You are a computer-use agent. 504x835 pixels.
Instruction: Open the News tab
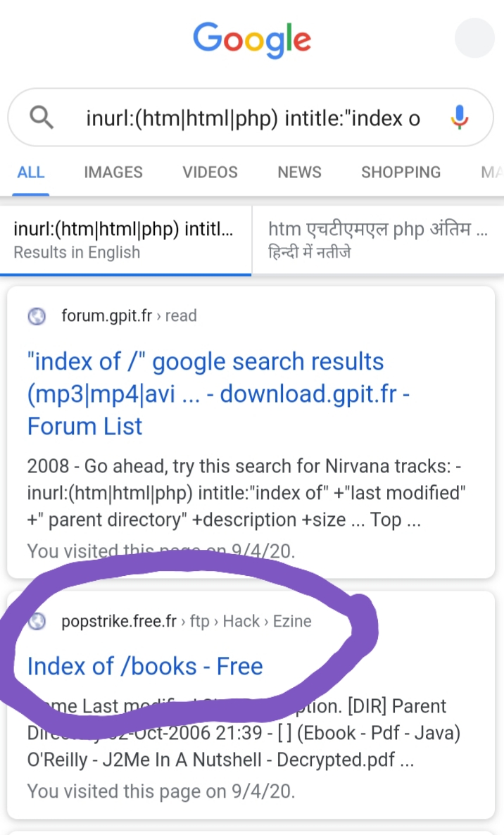[x=299, y=172]
